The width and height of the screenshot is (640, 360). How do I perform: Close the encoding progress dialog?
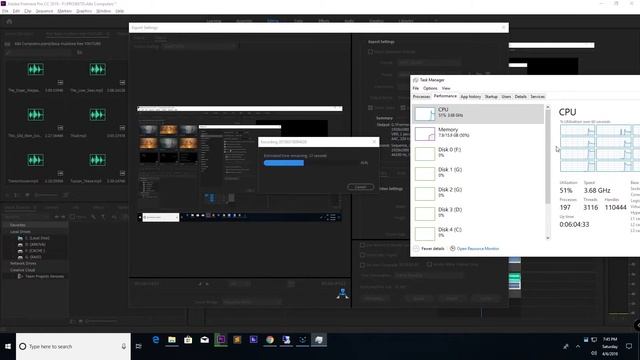coord(374,142)
